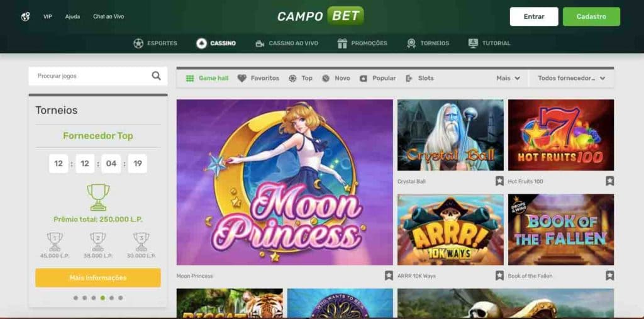The width and height of the screenshot is (644, 319).
Task: Favorite the ARRR 10K Ways game
Action: (499, 276)
